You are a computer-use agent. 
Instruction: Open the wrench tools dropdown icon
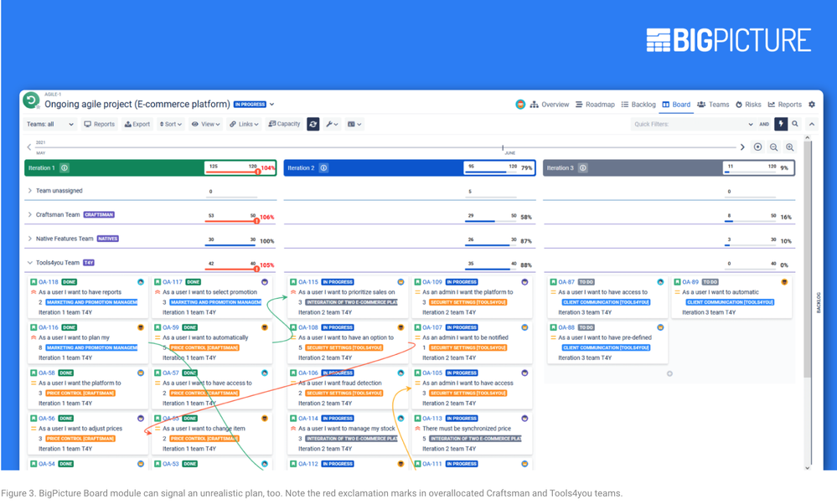pyautogui.click(x=332, y=124)
